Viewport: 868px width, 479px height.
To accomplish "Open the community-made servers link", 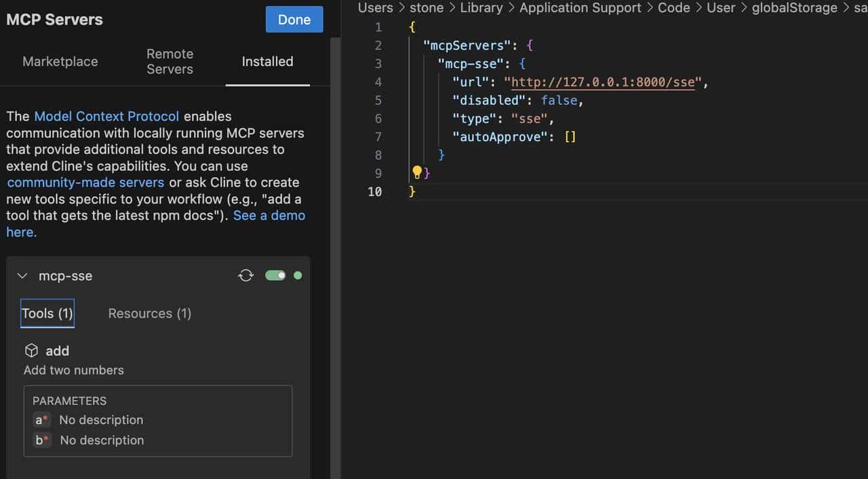I will tap(85, 183).
